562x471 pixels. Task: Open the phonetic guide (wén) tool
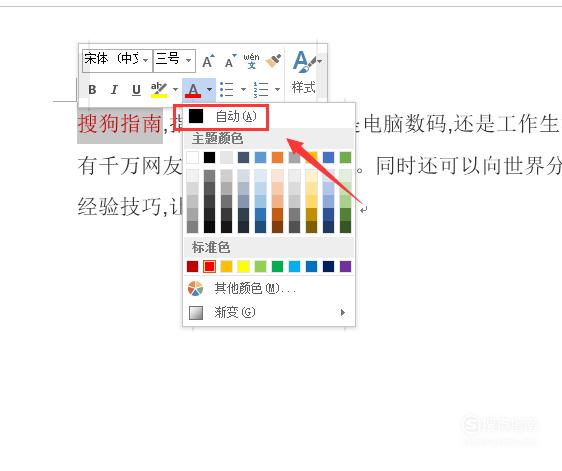[x=251, y=61]
